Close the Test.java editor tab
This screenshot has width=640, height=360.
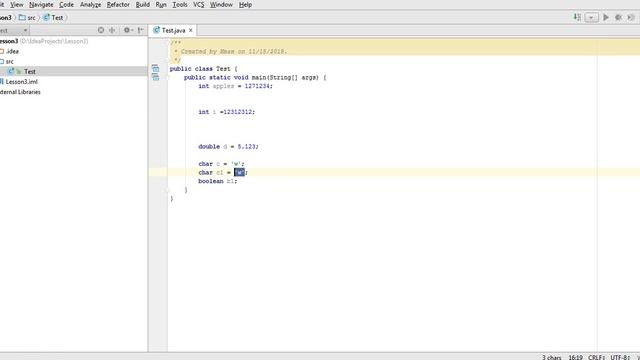[191, 30]
